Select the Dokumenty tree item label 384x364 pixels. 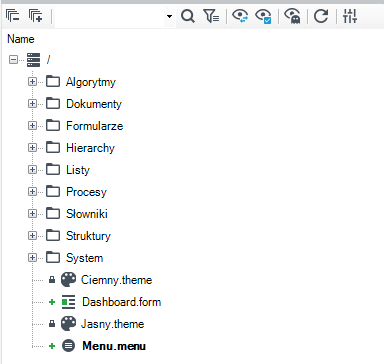[94, 104]
